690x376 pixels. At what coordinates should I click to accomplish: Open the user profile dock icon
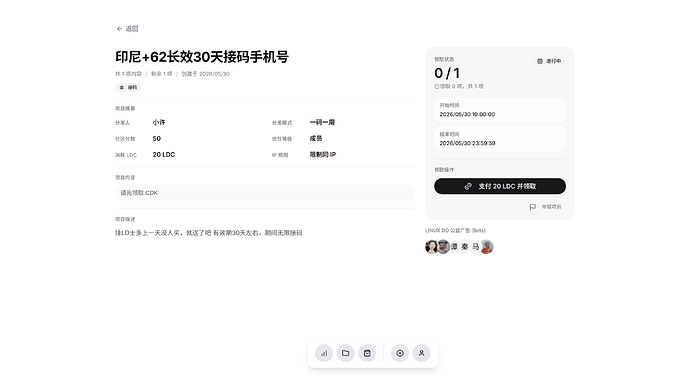point(421,353)
